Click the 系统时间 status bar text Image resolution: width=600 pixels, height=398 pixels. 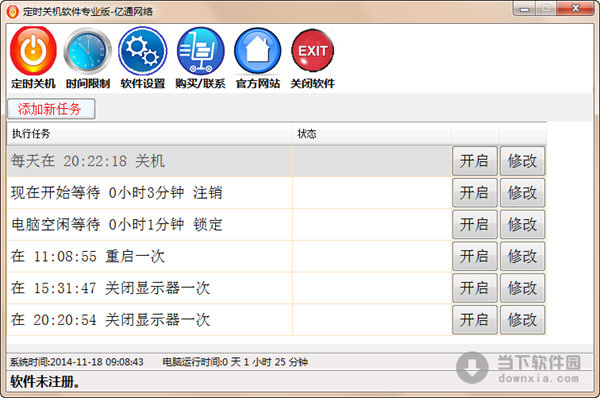pyautogui.click(x=77, y=362)
